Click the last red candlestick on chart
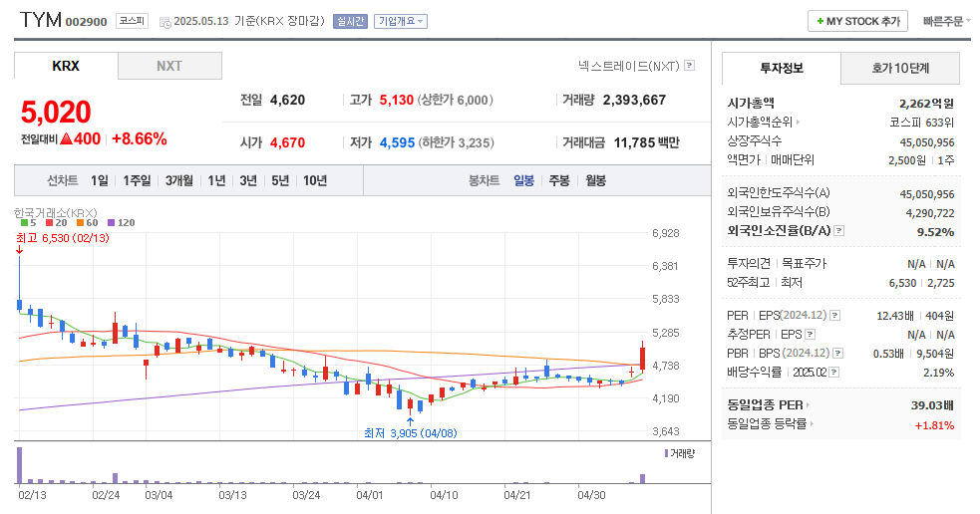980x514 pixels. (642, 358)
